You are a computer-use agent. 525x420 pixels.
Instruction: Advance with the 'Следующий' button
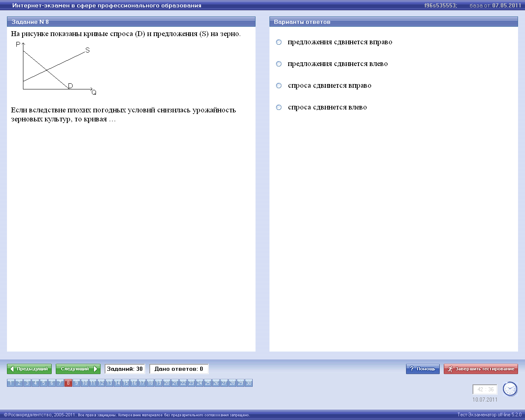(x=78, y=369)
